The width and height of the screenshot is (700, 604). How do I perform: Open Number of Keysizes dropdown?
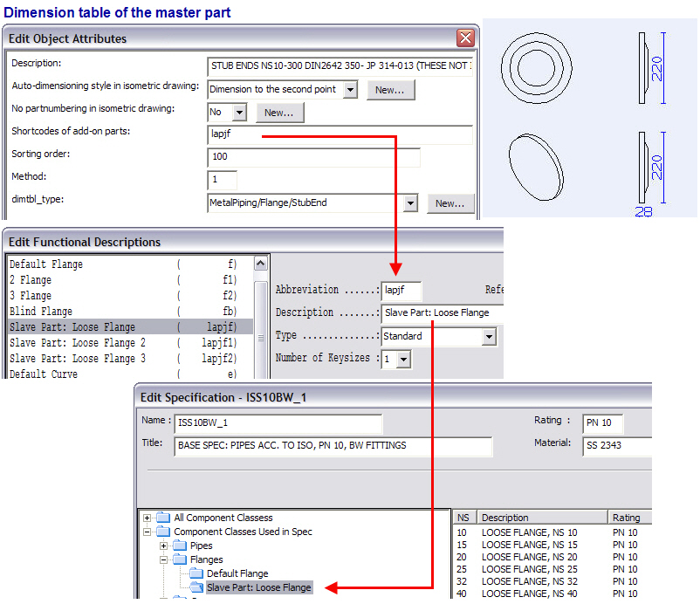coord(403,359)
